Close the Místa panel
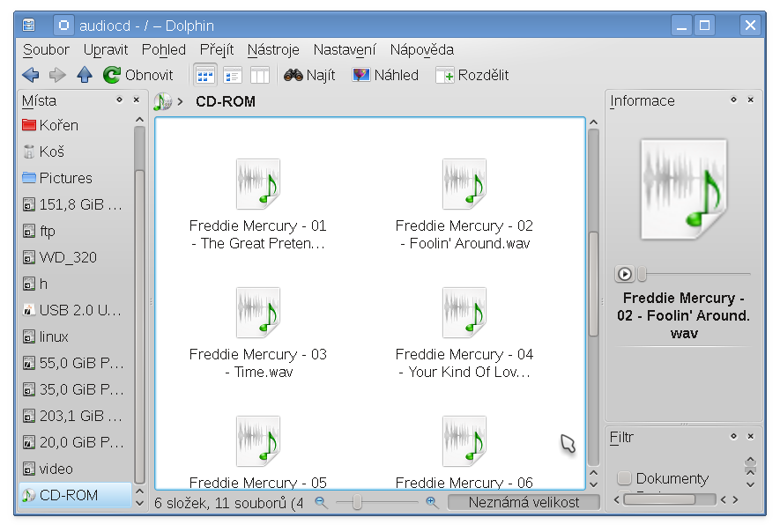Image resolution: width=780 pixels, height=532 pixels. click(137, 100)
